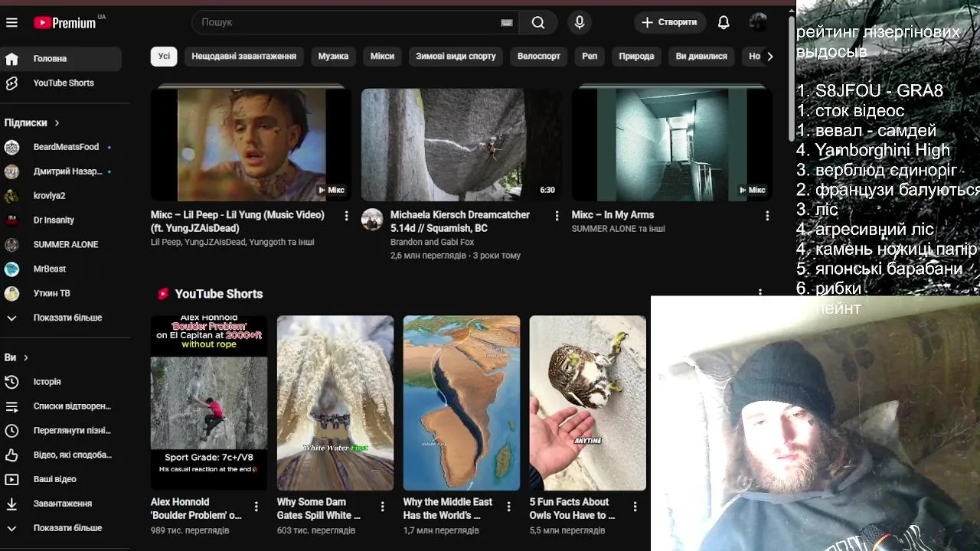
Task: Select Нещодавні завантаження chip
Action: (243, 56)
